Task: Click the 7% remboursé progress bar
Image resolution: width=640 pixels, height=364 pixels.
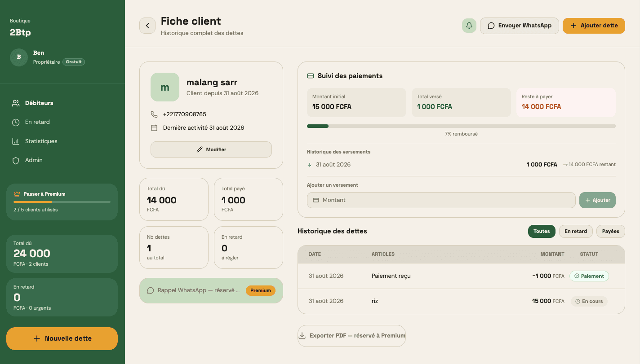Action: coord(461,126)
